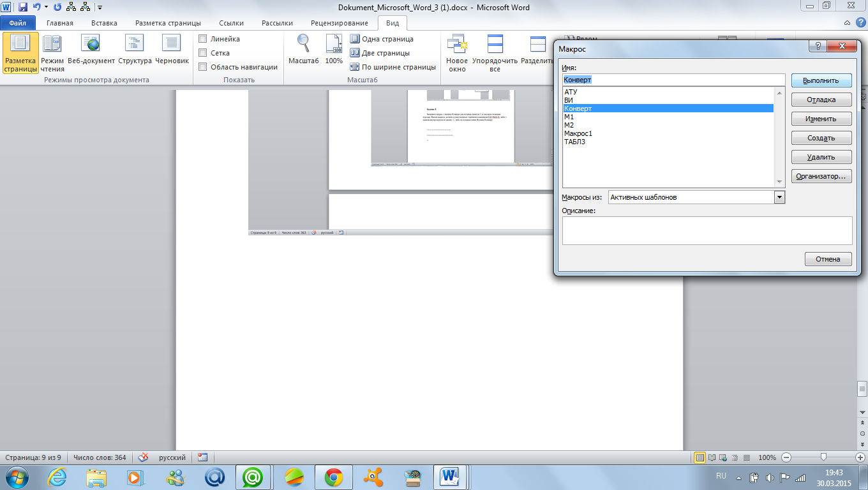
Task: Click the macro list scrollbar down arrow
Action: point(779,182)
